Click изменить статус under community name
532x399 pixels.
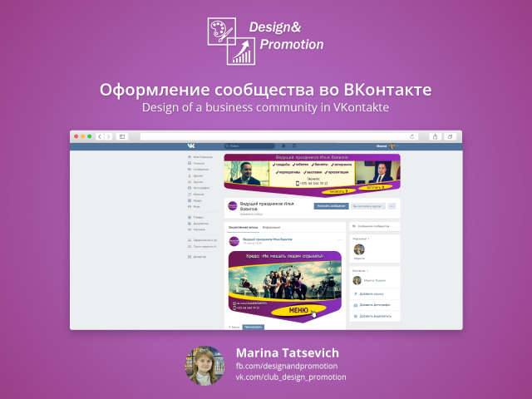pyautogui.click(x=251, y=214)
